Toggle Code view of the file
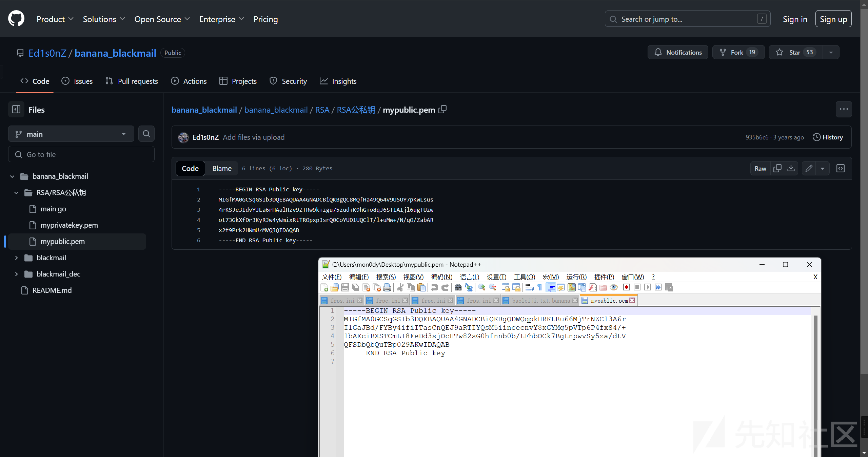 click(190, 168)
